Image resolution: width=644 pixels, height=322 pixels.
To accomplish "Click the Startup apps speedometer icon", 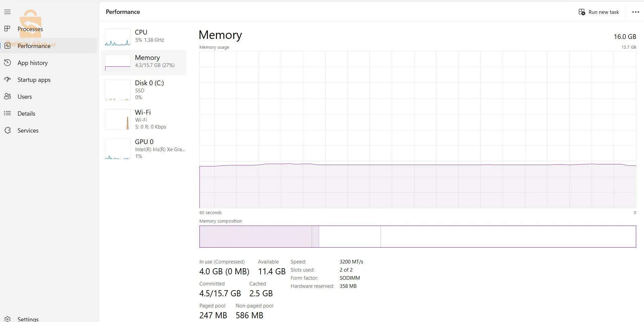I will pyautogui.click(x=7, y=79).
